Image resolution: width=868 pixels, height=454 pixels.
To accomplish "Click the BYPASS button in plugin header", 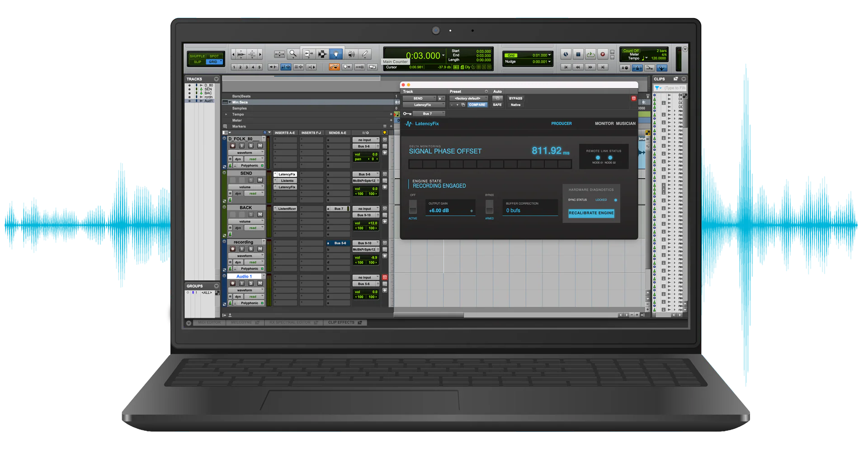I will (x=515, y=98).
